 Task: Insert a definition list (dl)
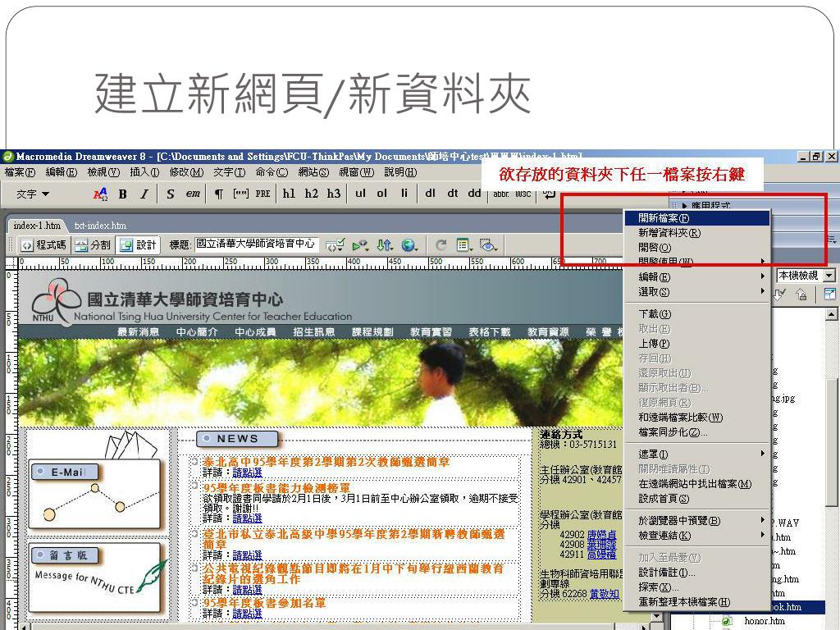[430, 194]
